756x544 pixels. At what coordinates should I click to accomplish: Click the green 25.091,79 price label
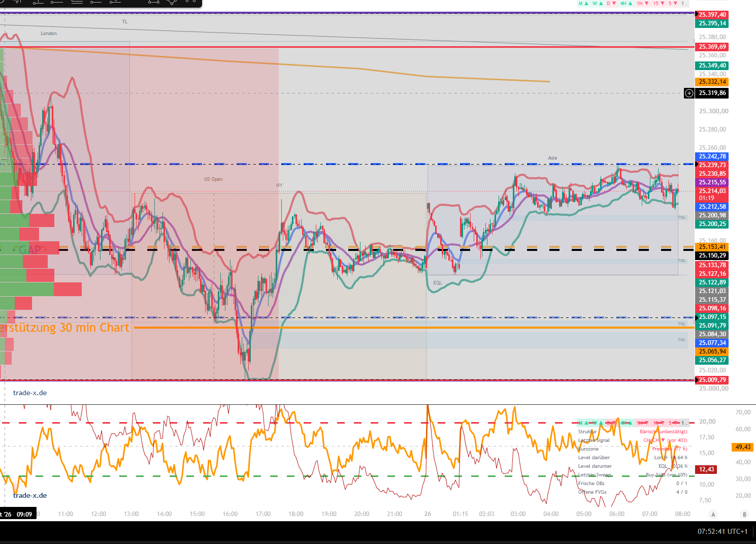(x=712, y=326)
